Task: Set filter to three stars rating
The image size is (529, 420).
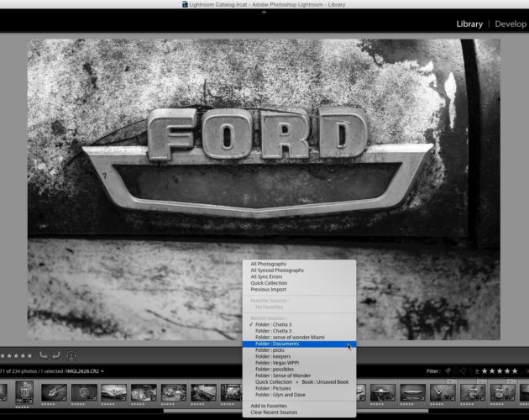Action: (500, 371)
